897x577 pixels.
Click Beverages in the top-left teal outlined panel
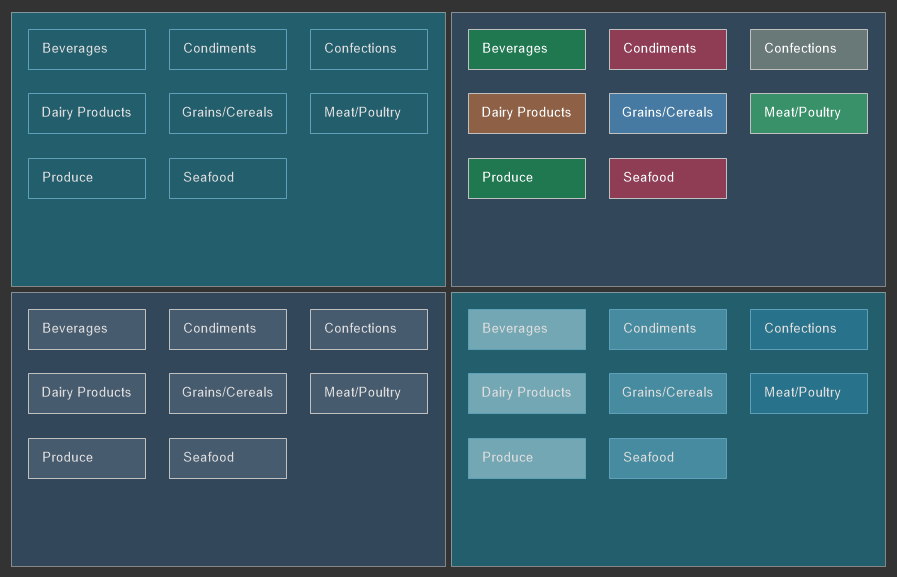click(x=86, y=49)
